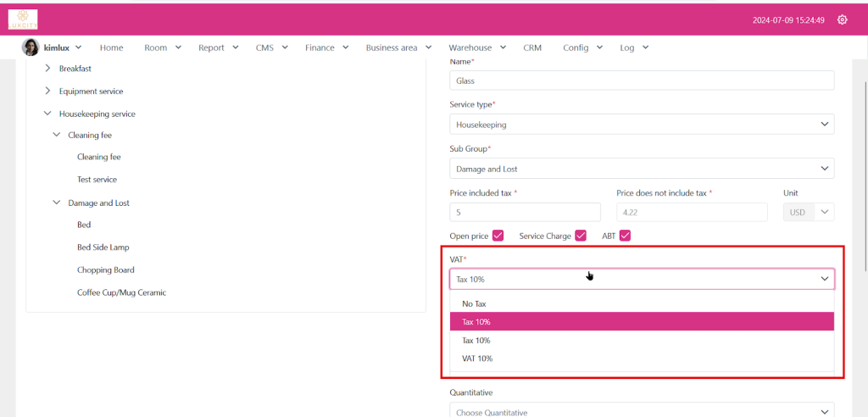The width and height of the screenshot is (868, 417).
Task: Uncheck the Service Charge checkbox
Action: click(581, 236)
